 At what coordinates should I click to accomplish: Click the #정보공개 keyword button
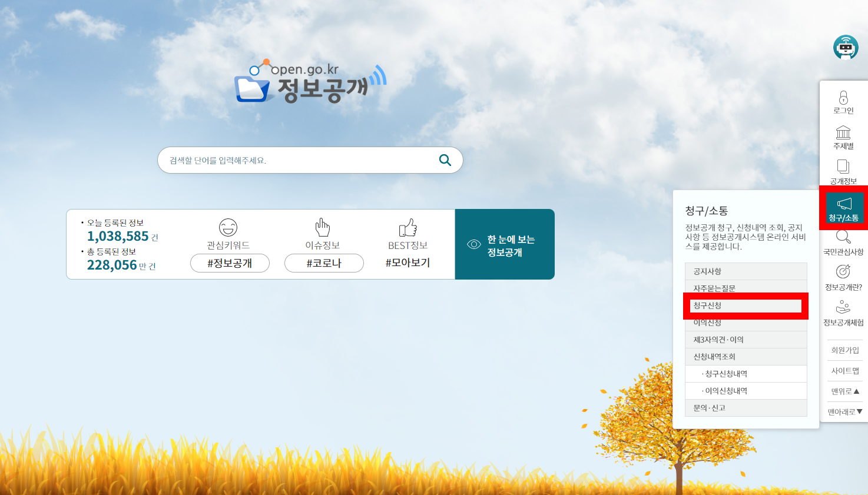(230, 263)
